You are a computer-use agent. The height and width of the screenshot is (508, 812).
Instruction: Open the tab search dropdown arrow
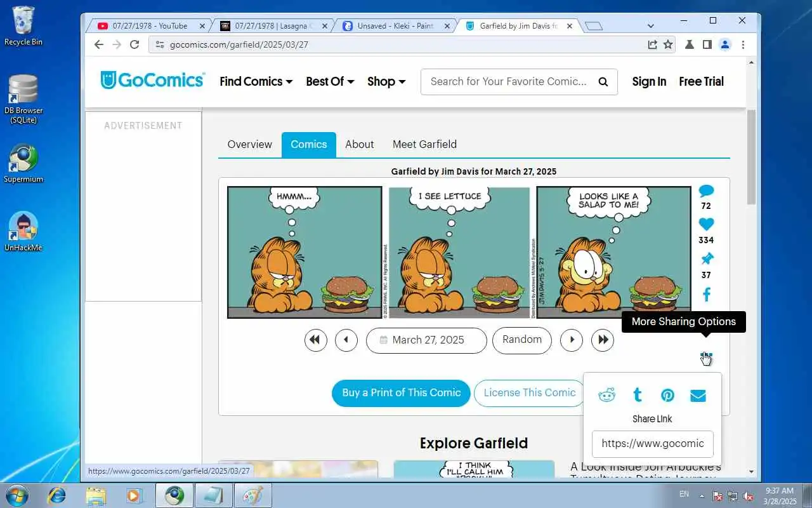tap(650, 26)
